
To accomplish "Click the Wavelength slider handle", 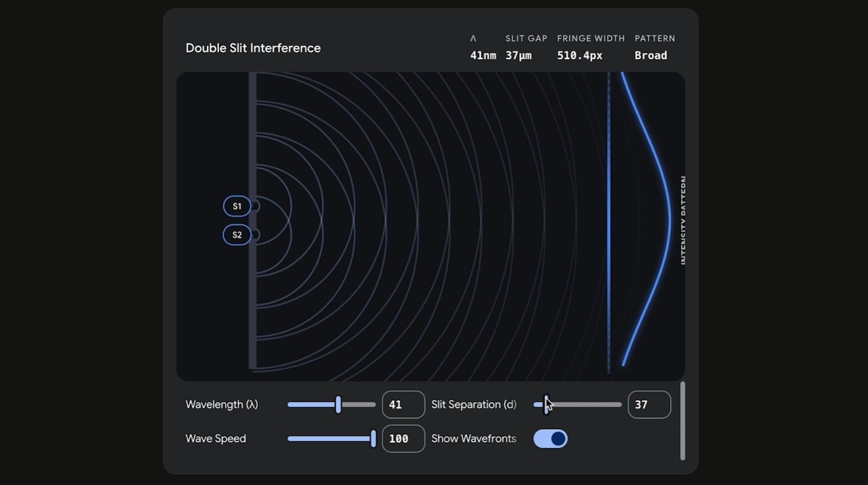I will click(338, 405).
